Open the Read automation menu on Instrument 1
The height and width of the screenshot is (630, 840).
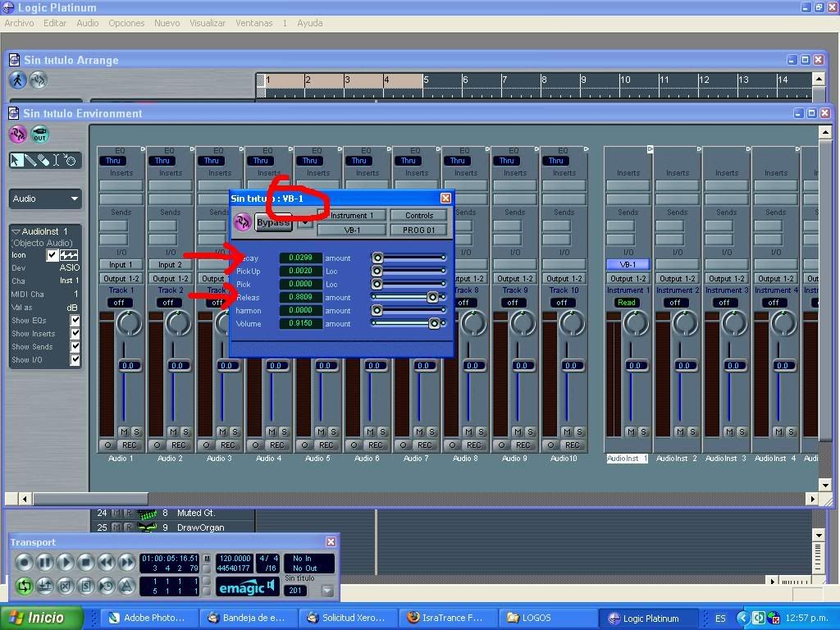pos(626,303)
